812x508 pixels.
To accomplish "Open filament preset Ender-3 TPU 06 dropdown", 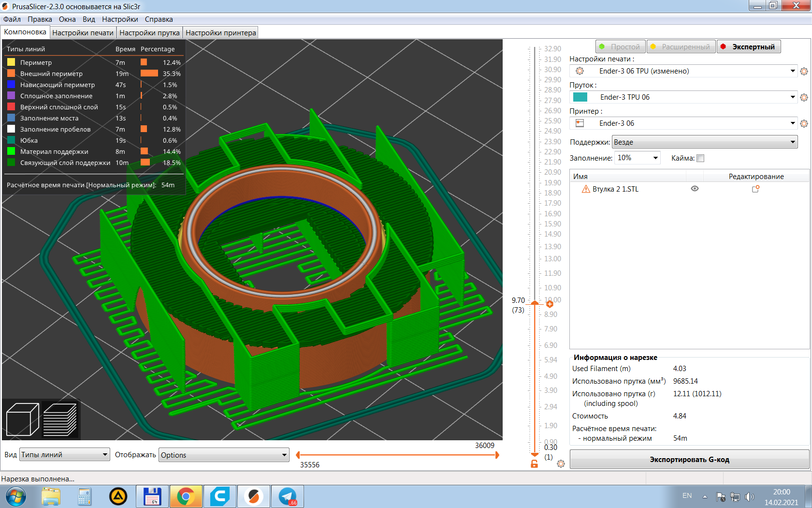I will pyautogui.click(x=683, y=97).
